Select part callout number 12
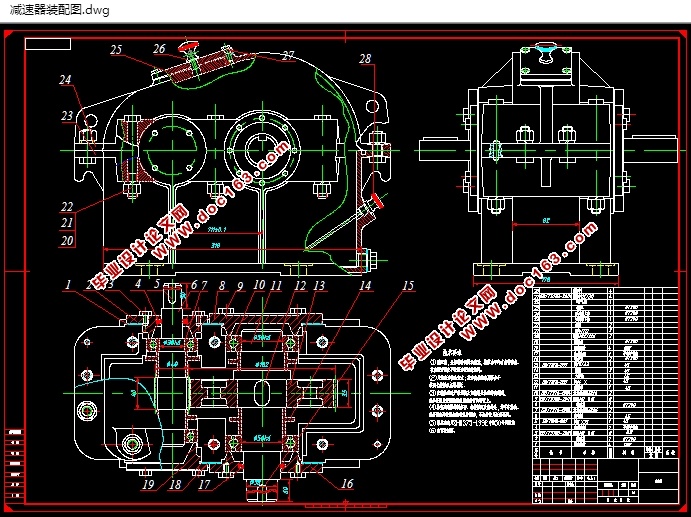Viewport: 691px width, 517px height. coord(300,286)
